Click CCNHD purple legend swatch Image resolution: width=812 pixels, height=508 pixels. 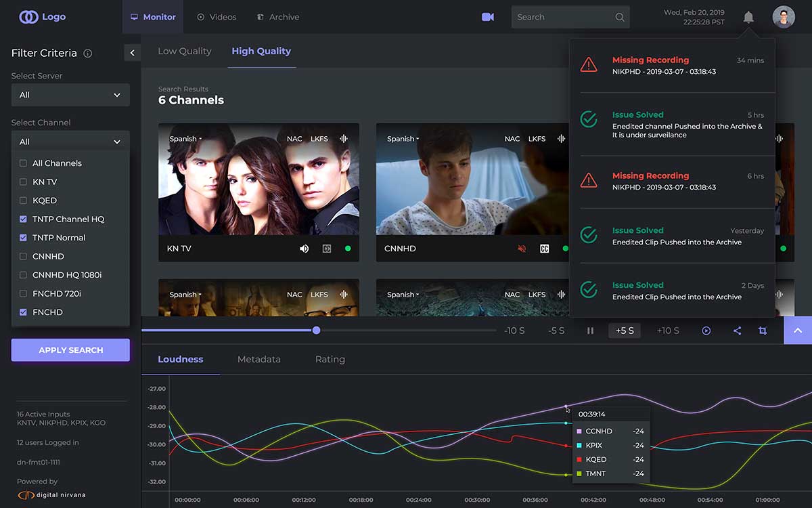579,431
